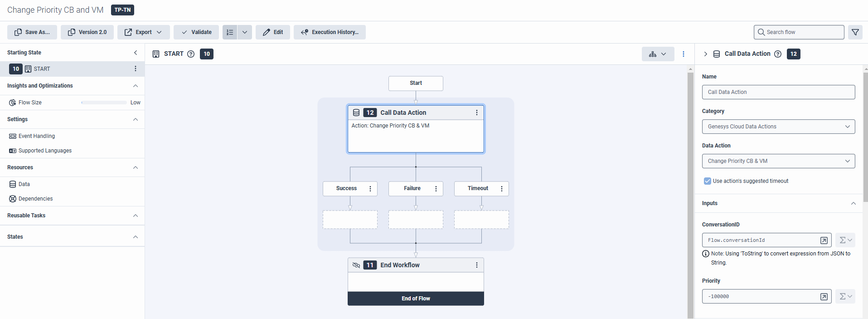Open the Data Action dropdown

coord(778,161)
